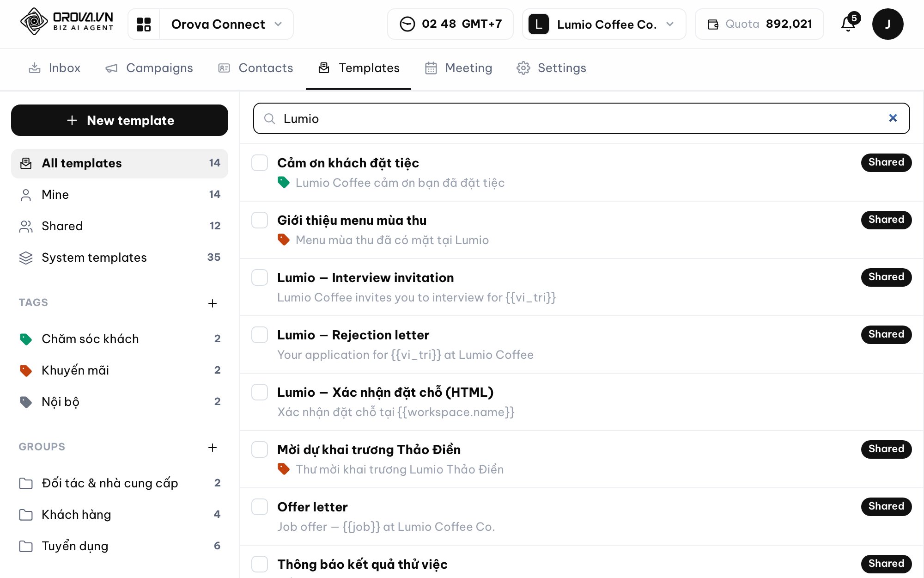Image resolution: width=924 pixels, height=578 pixels.
Task: Open the Meeting tab
Action: (x=459, y=68)
